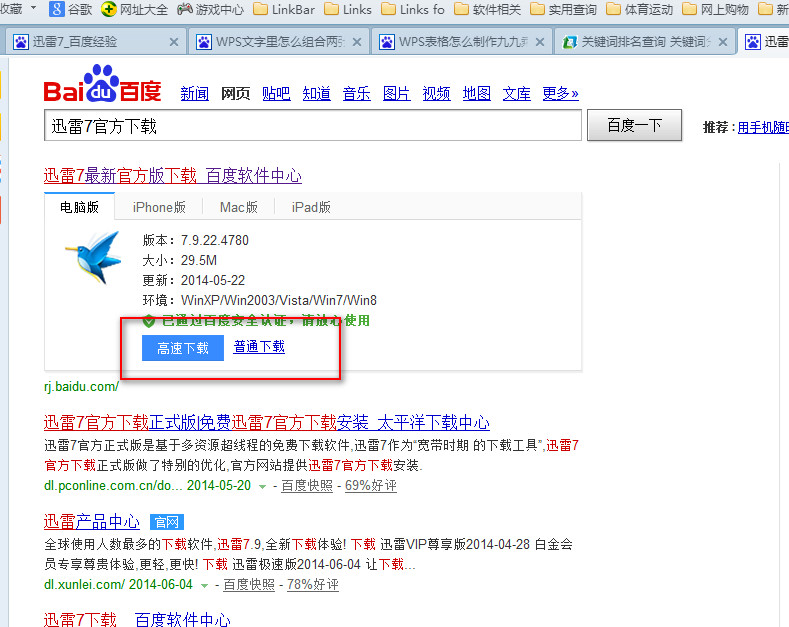Close the WPS文字里怎么组合两张 tab
Viewport: 789px width, 627px height.
tap(357, 42)
